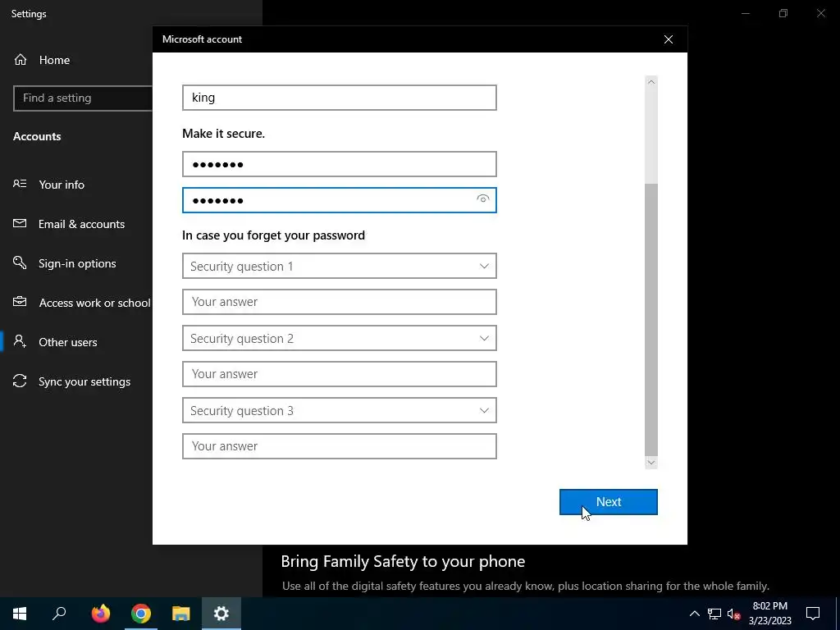This screenshot has width=840, height=630.
Task: Go to Settings Home
Action: pyautogui.click(x=54, y=60)
